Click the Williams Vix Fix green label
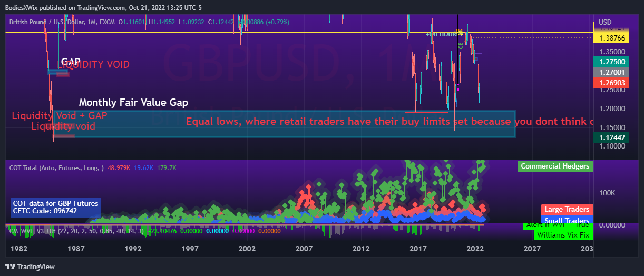Image resolution: width=644 pixels, height=276 pixels. tap(563, 235)
